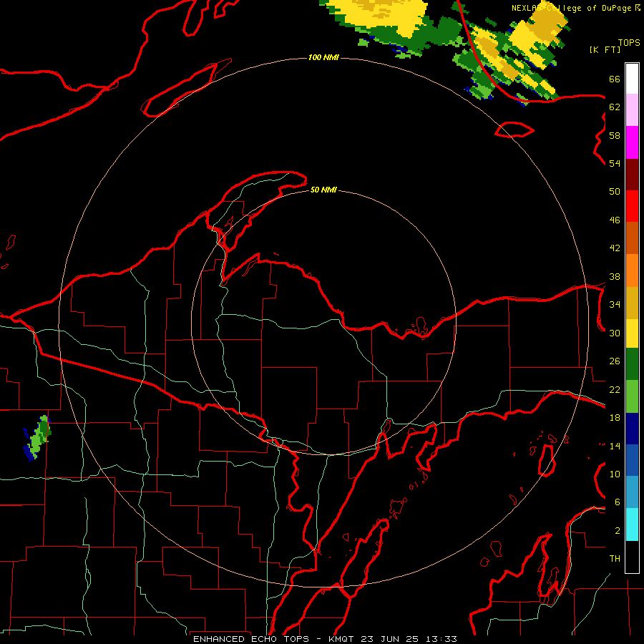The image size is (644, 644).
Task: Click the "100 NMI" range ring label
Action: point(323,57)
